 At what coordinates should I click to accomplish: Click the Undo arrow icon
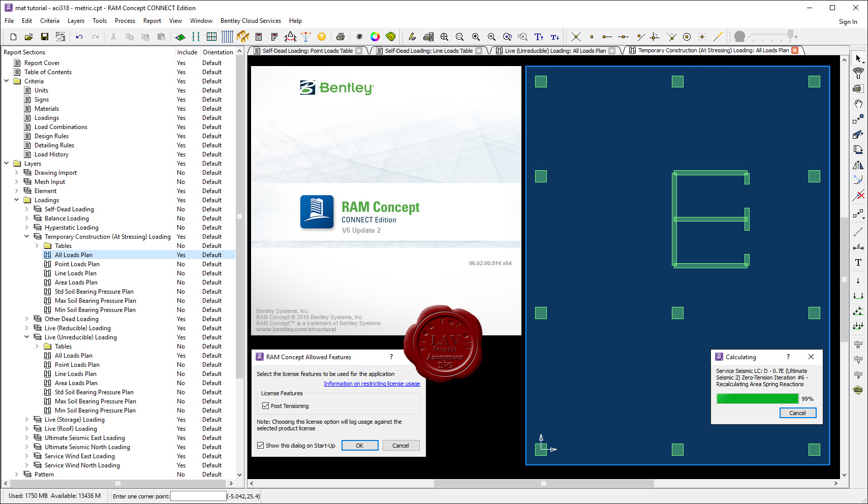pos(79,37)
